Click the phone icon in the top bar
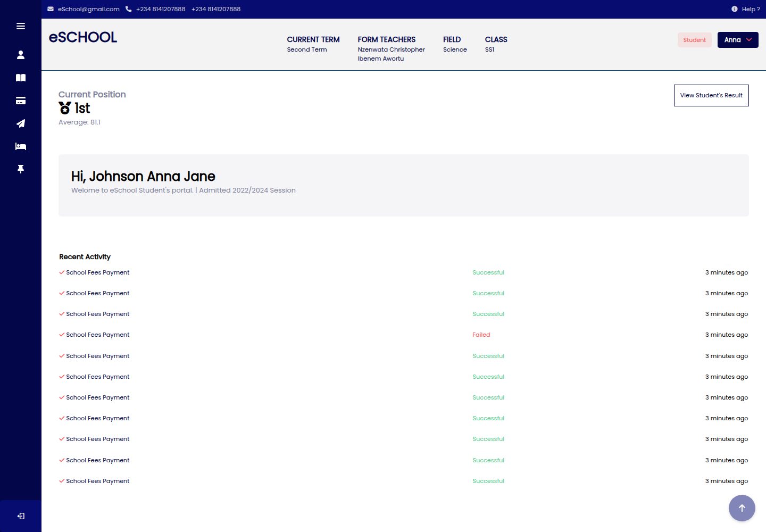This screenshot has height=532, width=766. point(128,9)
